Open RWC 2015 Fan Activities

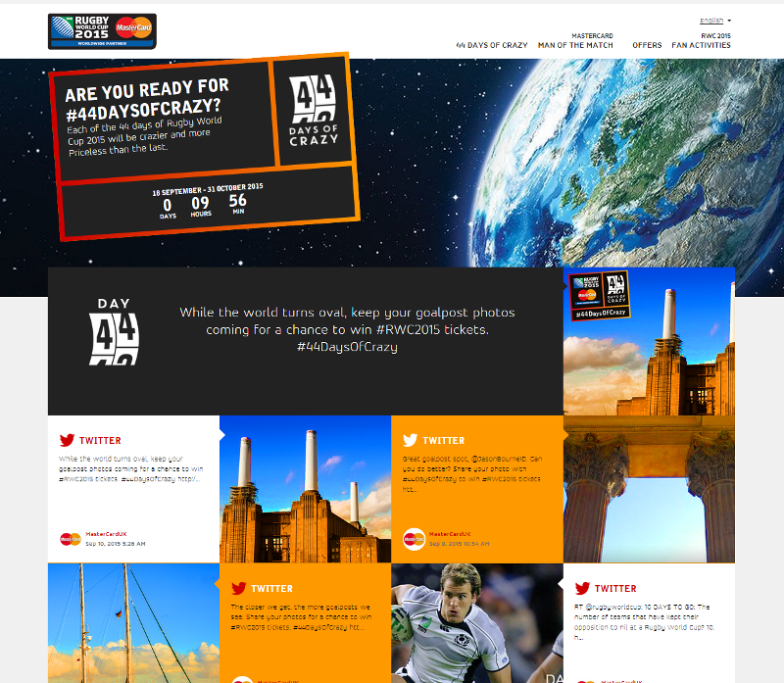(701, 40)
